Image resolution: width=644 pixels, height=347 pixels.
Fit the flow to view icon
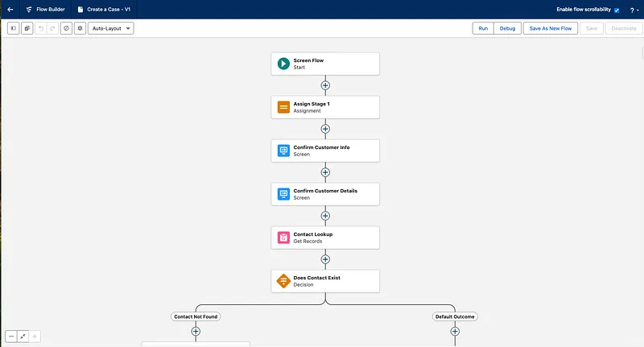point(23,337)
